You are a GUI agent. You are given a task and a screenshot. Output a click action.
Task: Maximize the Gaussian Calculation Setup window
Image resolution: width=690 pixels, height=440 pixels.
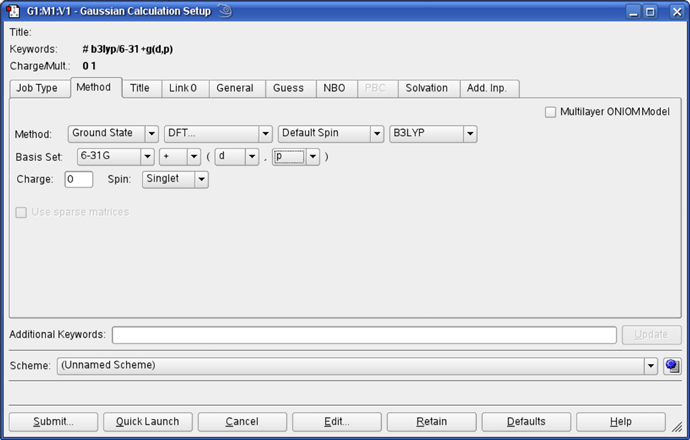click(x=650, y=11)
